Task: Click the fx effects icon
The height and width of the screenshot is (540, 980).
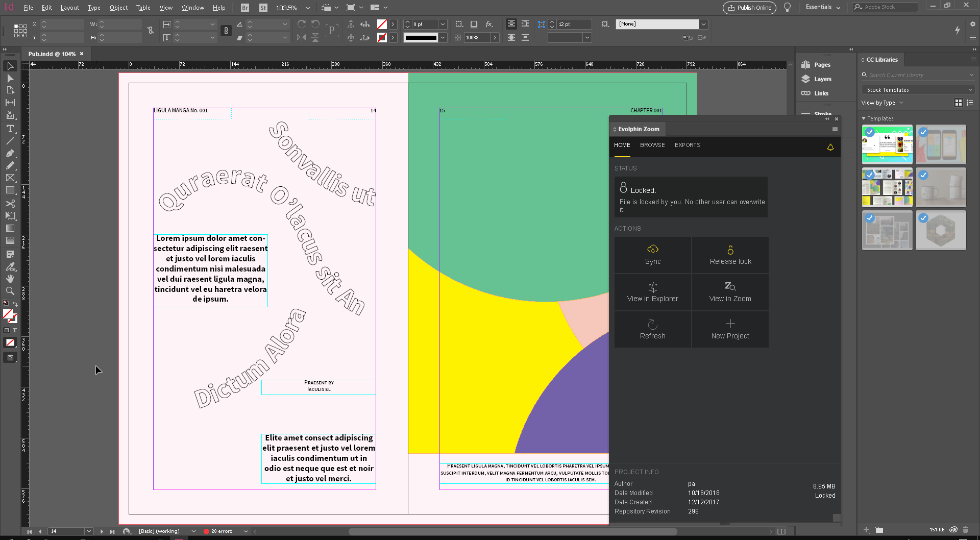Action: coord(489,24)
